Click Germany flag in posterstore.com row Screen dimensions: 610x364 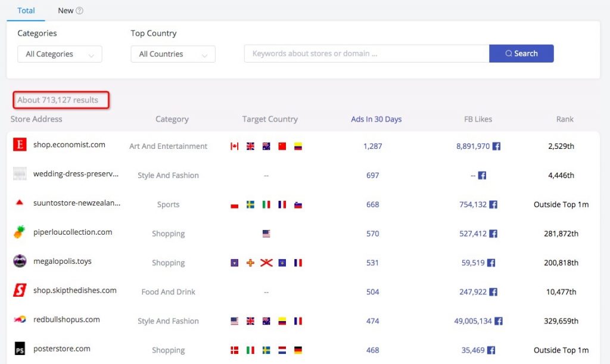(x=298, y=350)
